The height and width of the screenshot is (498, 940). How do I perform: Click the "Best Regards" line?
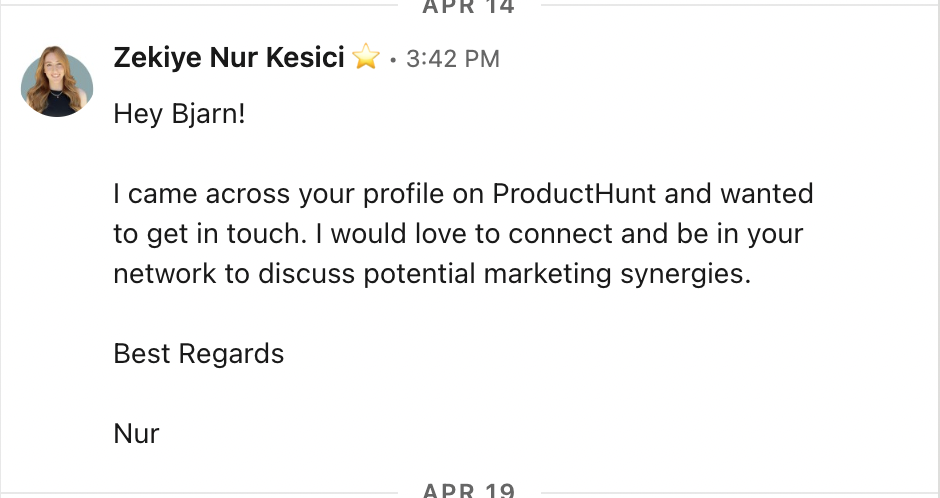pos(198,354)
